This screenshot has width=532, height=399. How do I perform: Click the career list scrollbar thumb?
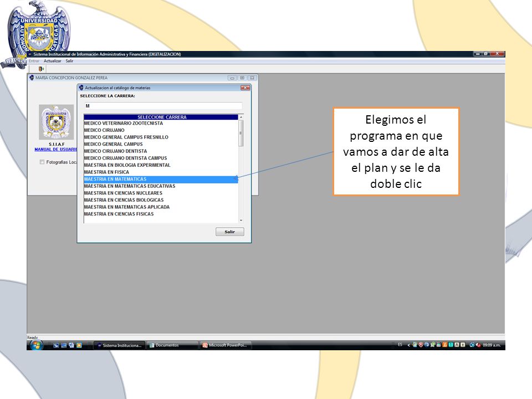[241, 134]
